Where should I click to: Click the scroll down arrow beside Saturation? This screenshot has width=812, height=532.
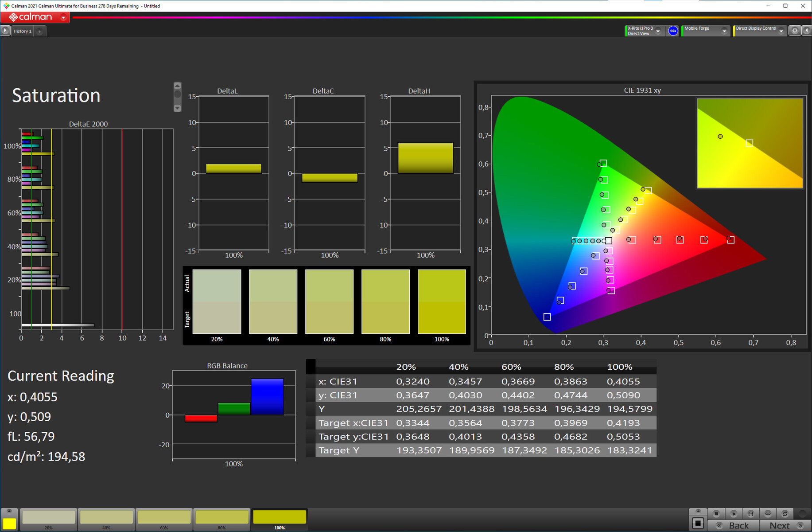[x=177, y=108]
